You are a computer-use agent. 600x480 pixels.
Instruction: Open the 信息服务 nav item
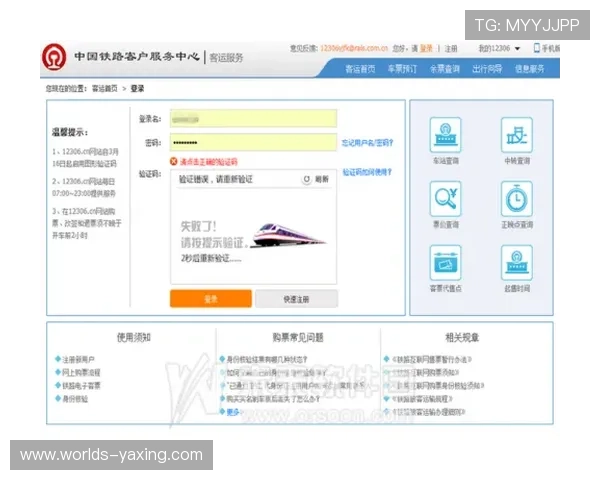529,69
